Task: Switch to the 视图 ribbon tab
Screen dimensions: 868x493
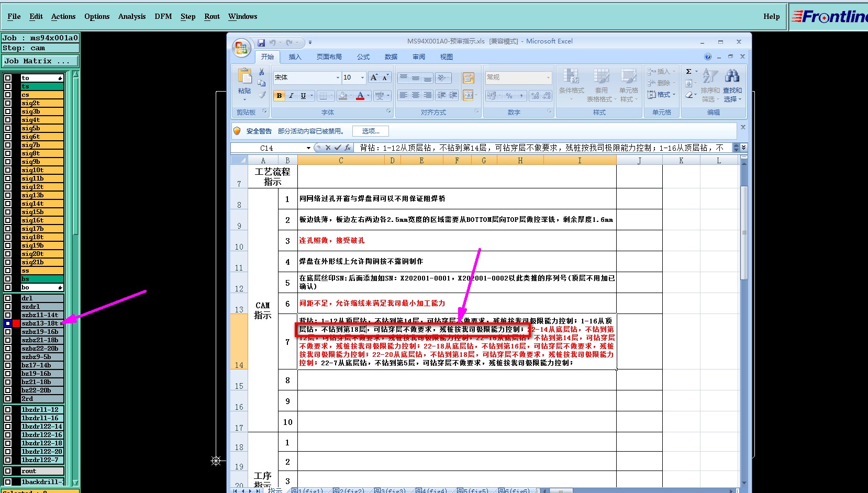Action: point(447,57)
